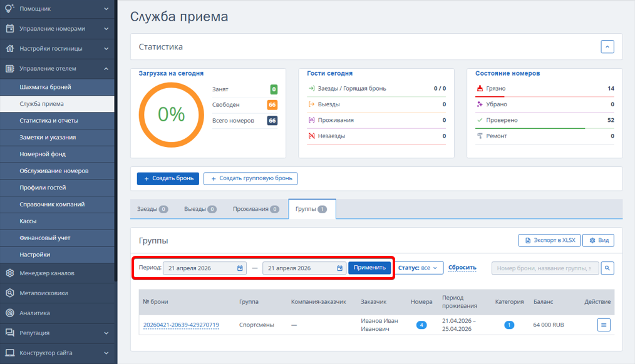635x364 pixels.
Task: Open the Статус: все dropdown
Action: pos(418,268)
